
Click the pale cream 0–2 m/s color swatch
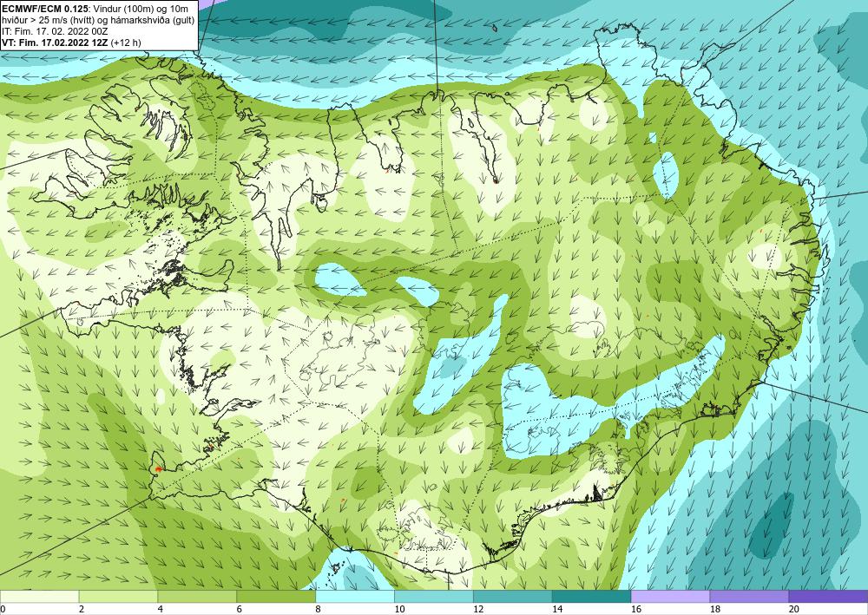(x=39, y=596)
